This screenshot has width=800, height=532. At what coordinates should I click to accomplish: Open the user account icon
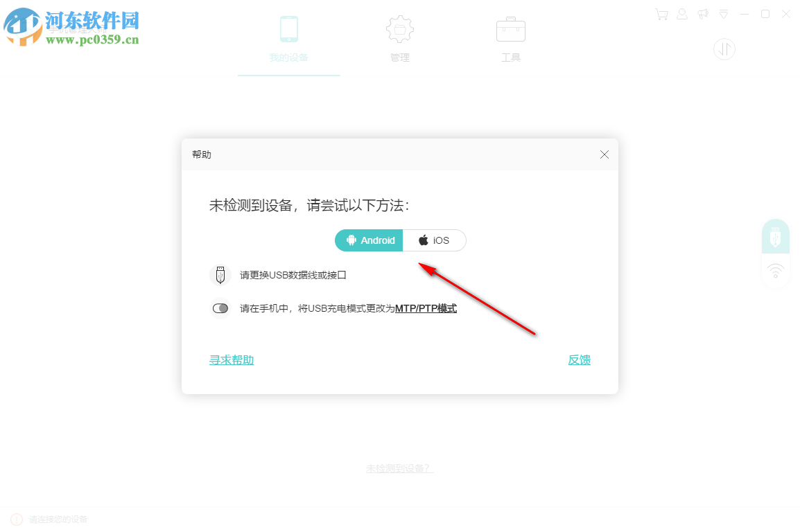coord(681,14)
